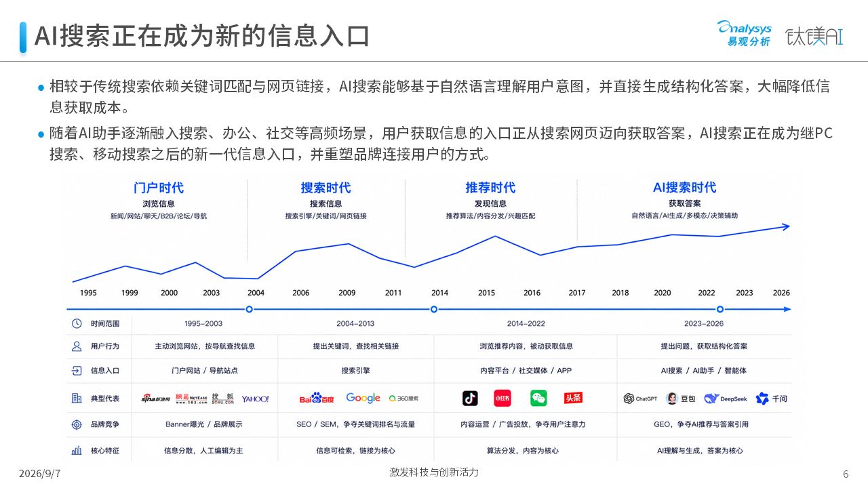The width and height of the screenshot is (868, 488).
Task: Click the Yahoo logo
Action: pyautogui.click(x=255, y=399)
